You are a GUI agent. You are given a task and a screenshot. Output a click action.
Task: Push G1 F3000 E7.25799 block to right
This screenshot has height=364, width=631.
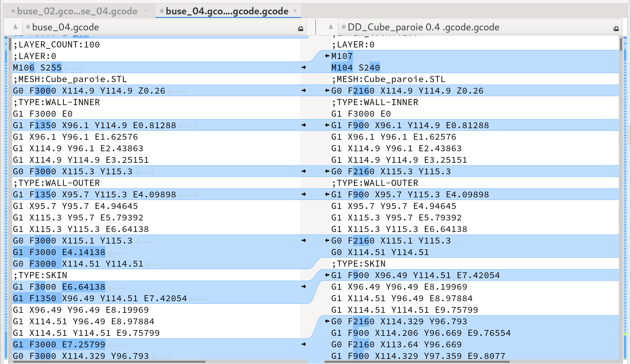pyautogui.click(x=304, y=344)
